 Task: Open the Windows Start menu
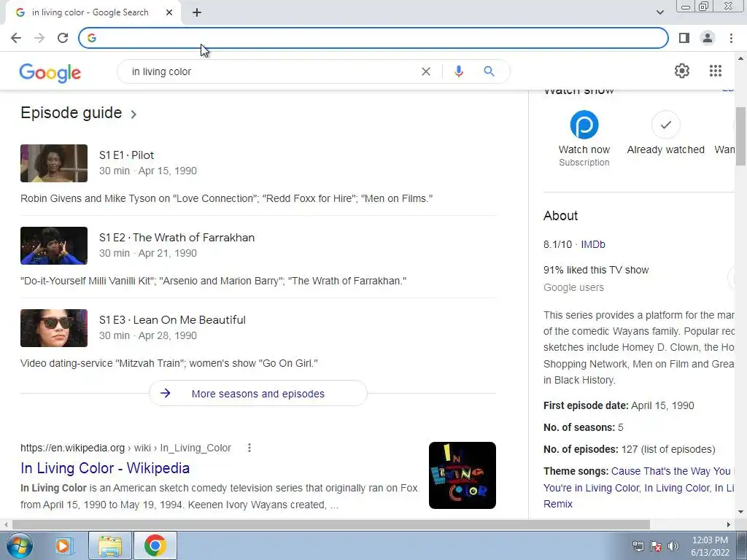pos(19,545)
